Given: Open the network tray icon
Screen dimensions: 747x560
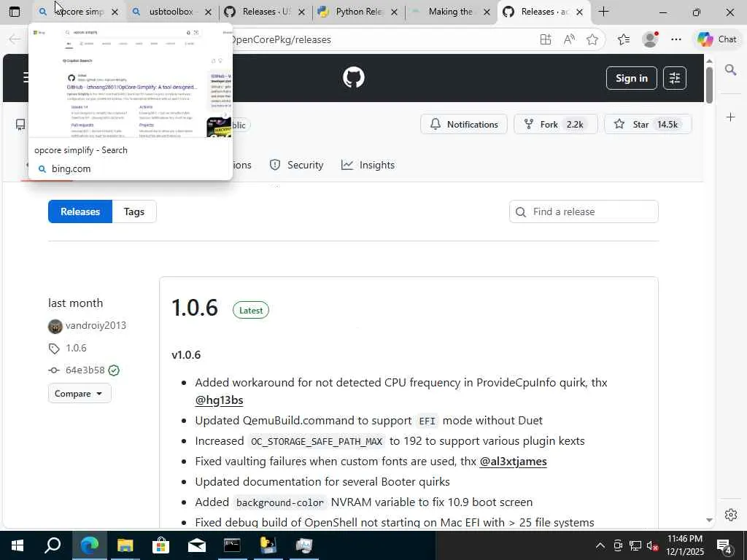Looking at the screenshot, I should tap(635, 545).
